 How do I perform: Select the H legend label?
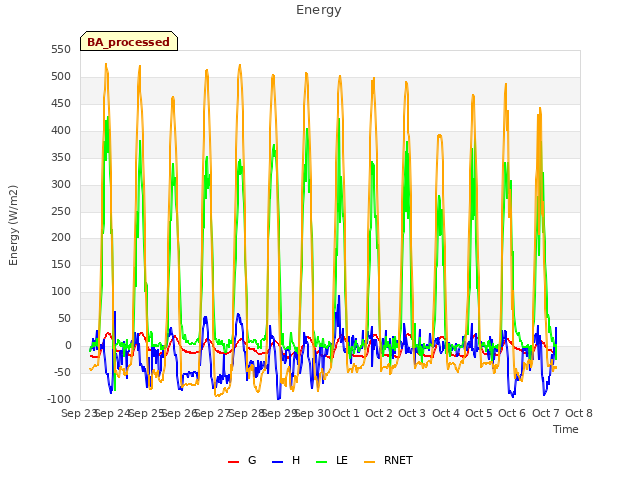(x=296, y=460)
